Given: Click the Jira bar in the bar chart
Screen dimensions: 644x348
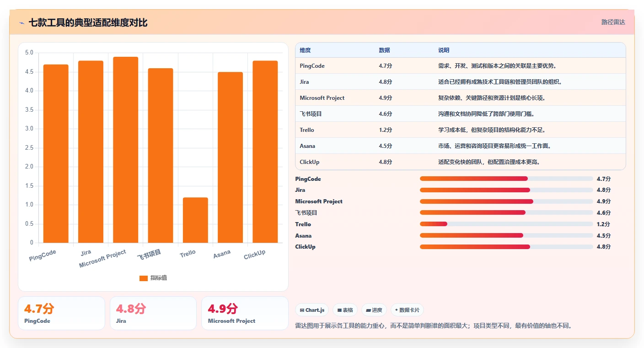Looking at the screenshot, I should (x=91, y=152).
